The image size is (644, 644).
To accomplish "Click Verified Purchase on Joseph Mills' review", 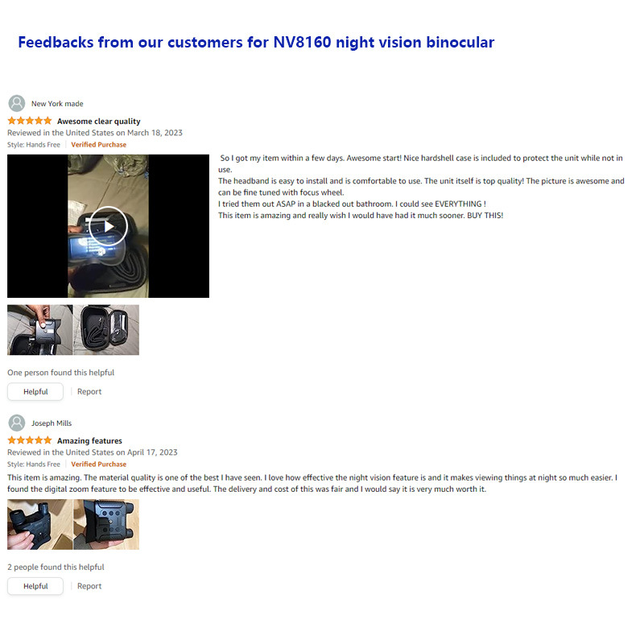I will [x=98, y=464].
